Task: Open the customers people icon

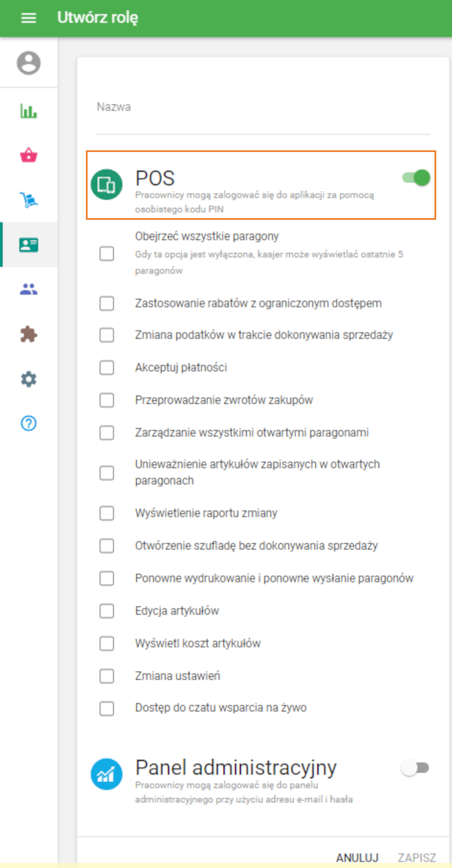Action: point(28,289)
